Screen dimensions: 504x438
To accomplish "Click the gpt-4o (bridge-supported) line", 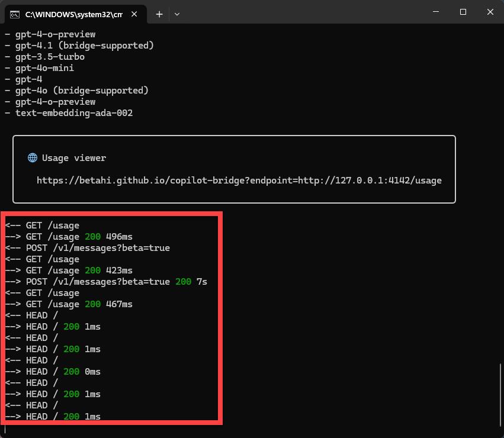I will [77, 91].
